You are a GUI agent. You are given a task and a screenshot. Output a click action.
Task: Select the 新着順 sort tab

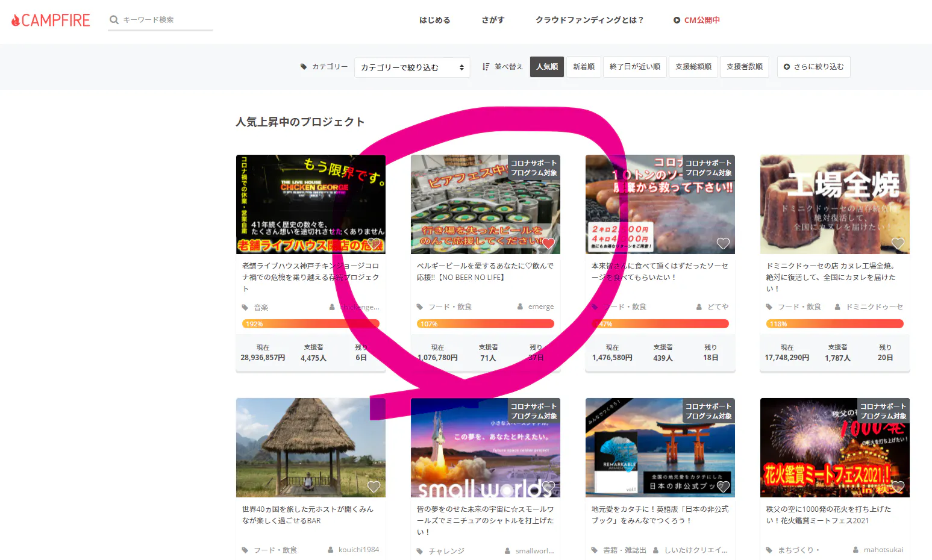(x=583, y=67)
